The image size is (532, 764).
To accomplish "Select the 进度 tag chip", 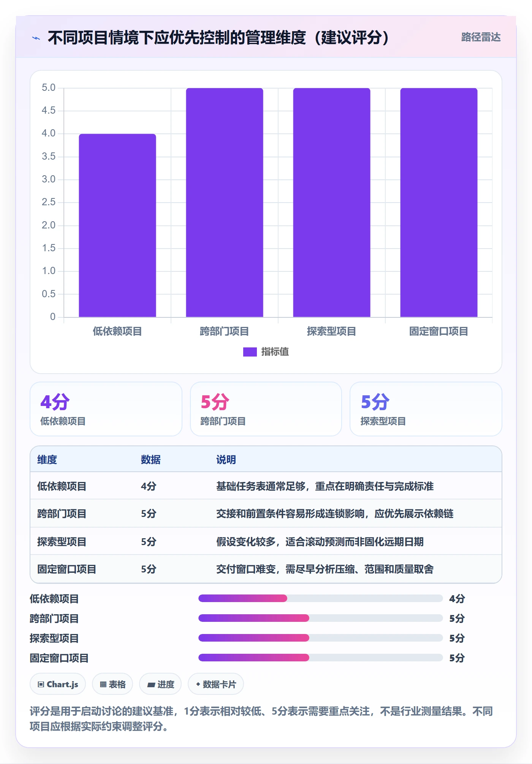I will (160, 684).
